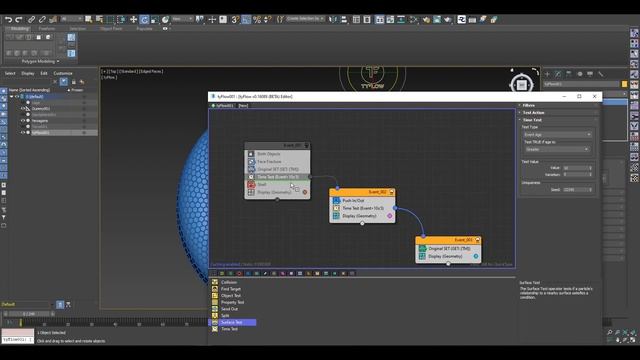
Task: Switch to the Populate ribbon tab
Action: coord(144,29)
